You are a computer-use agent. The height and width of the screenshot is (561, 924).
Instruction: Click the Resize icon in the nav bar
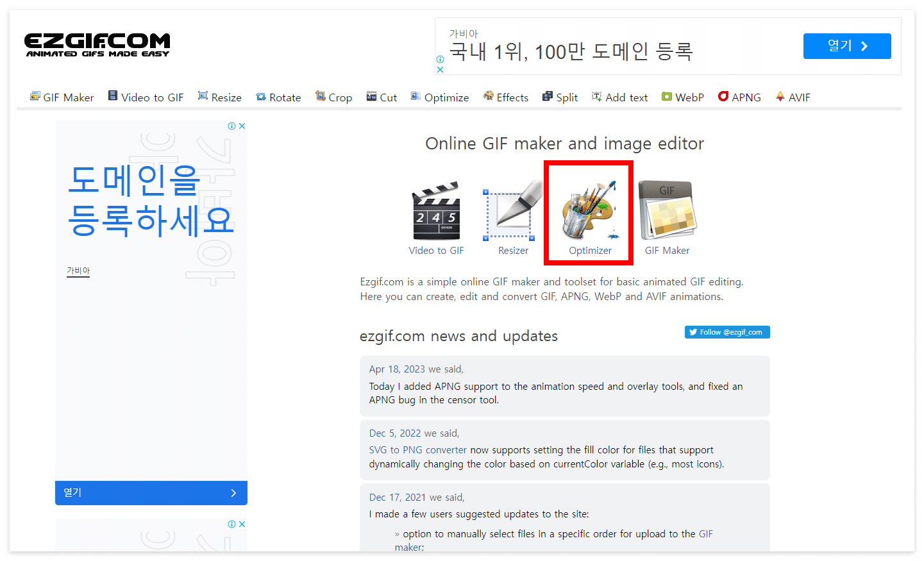[203, 96]
